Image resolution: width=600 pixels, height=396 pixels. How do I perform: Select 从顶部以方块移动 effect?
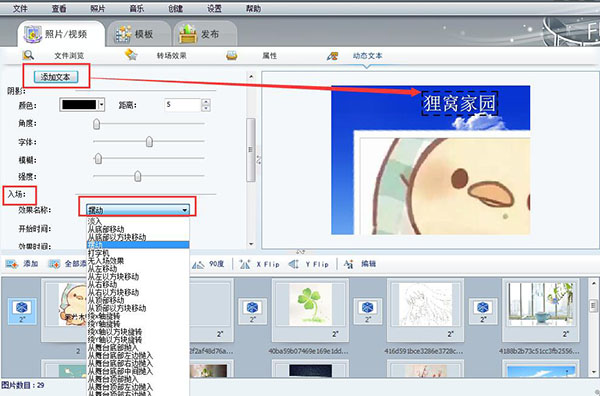click(138, 308)
